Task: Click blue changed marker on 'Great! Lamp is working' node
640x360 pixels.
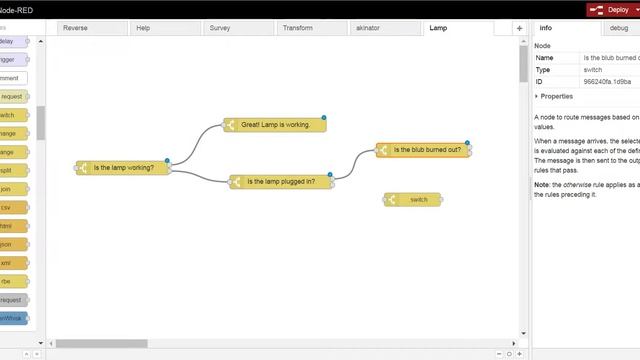Action: click(324, 118)
